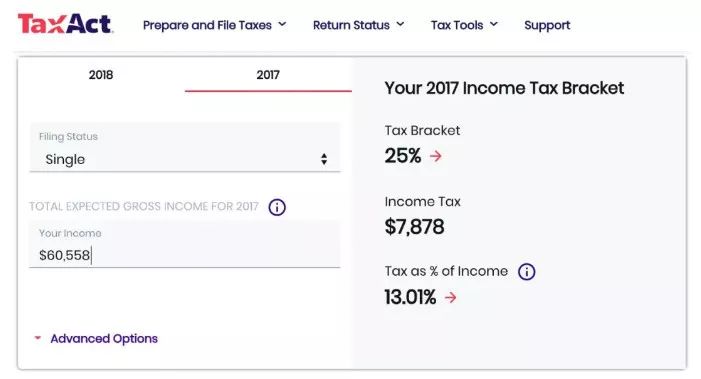Click the 25% tax bracket value

402,156
